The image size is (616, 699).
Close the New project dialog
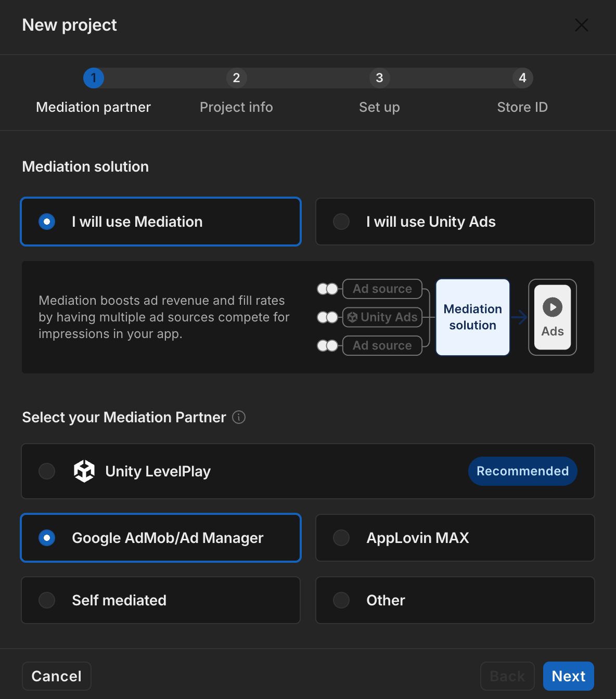click(x=581, y=25)
